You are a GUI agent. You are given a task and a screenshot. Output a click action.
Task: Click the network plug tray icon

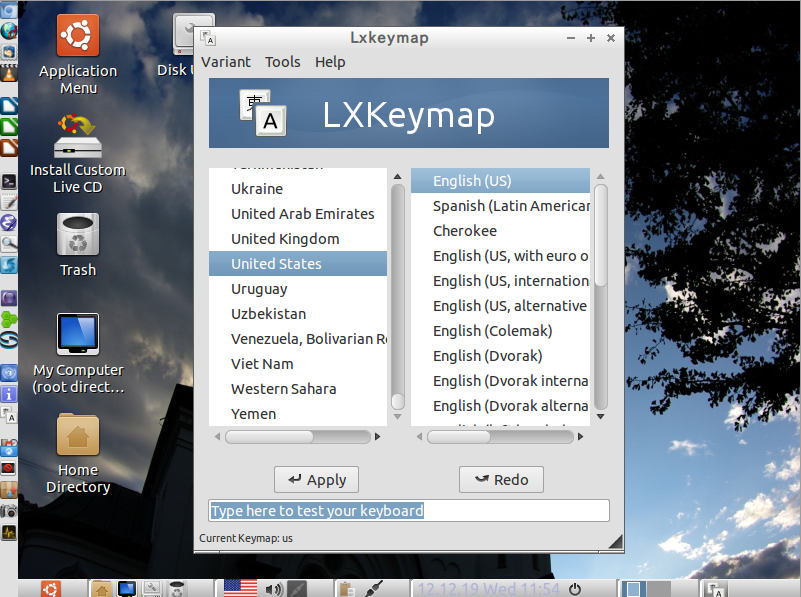click(374, 589)
